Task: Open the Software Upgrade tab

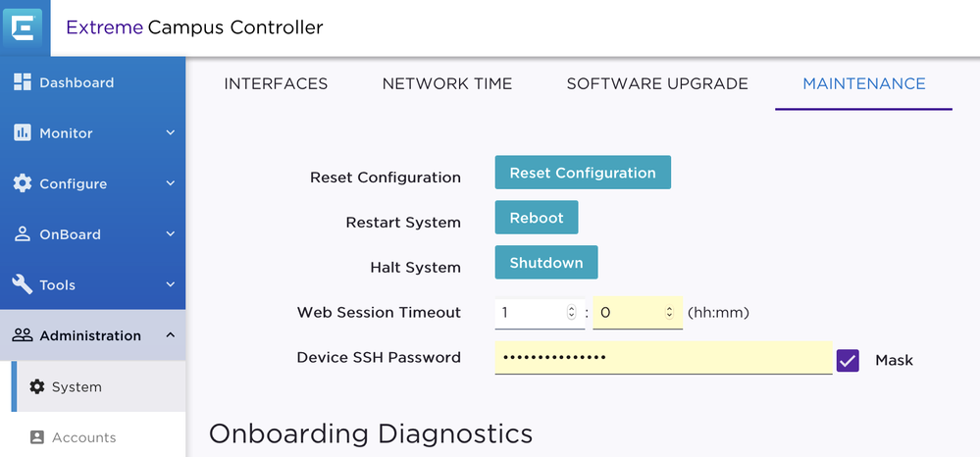Action: (x=657, y=83)
